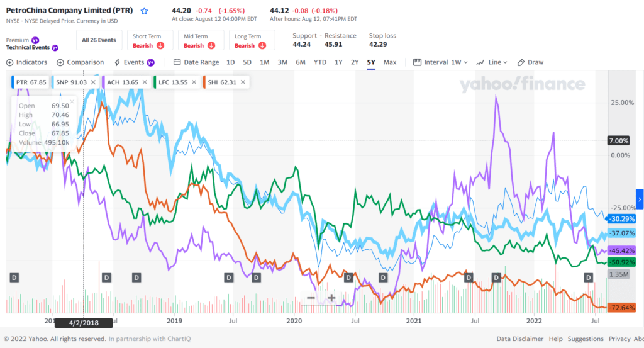Select 1M date range
The image size is (644, 348).
click(265, 62)
